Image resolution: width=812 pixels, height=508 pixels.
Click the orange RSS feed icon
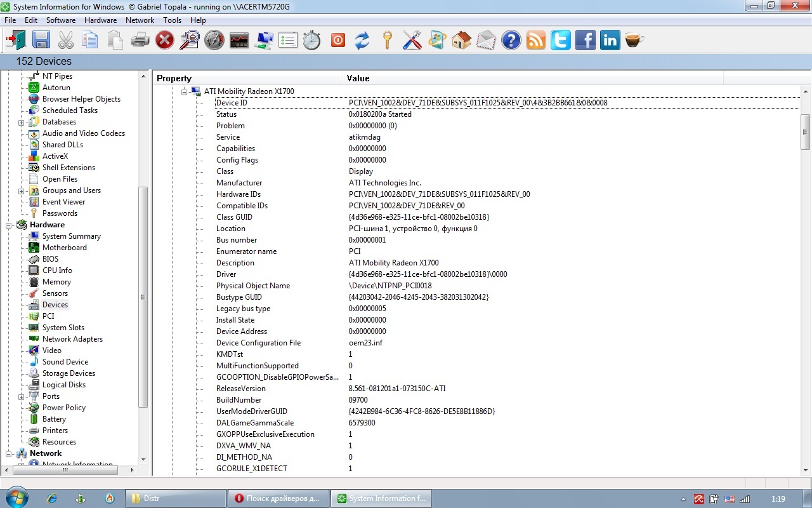click(x=536, y=41)
